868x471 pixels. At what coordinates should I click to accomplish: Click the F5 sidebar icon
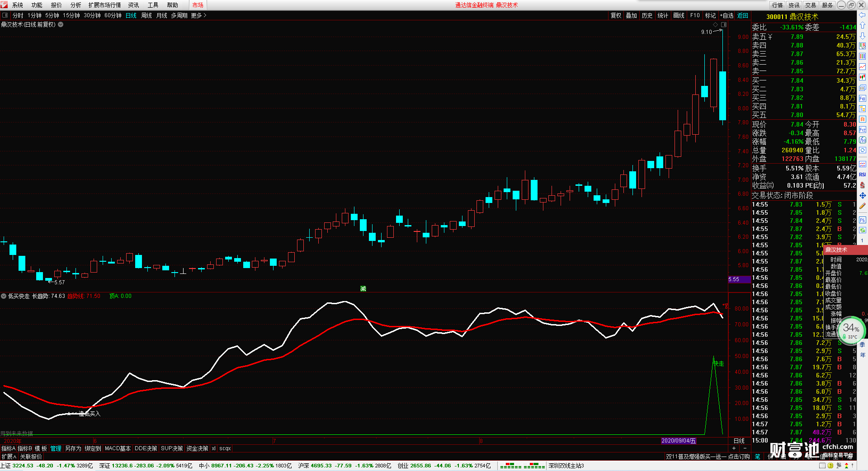(x=863, y=220)
